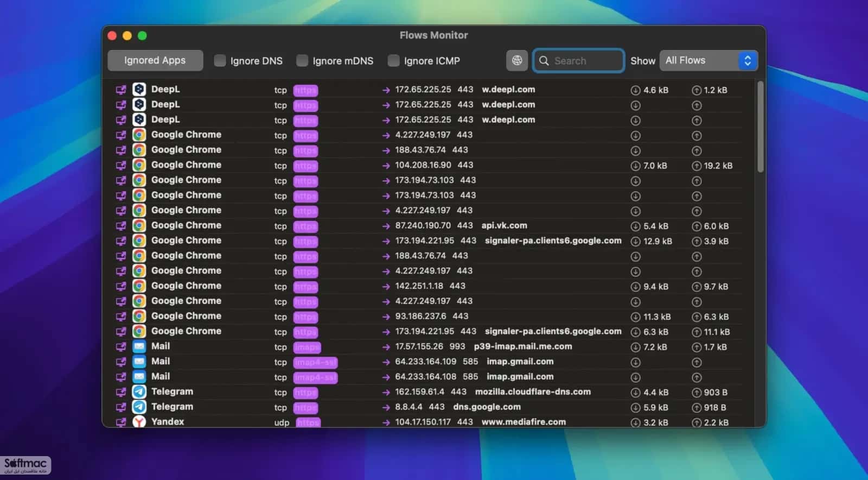Click the dns.google.com hostname

point(487,407)
